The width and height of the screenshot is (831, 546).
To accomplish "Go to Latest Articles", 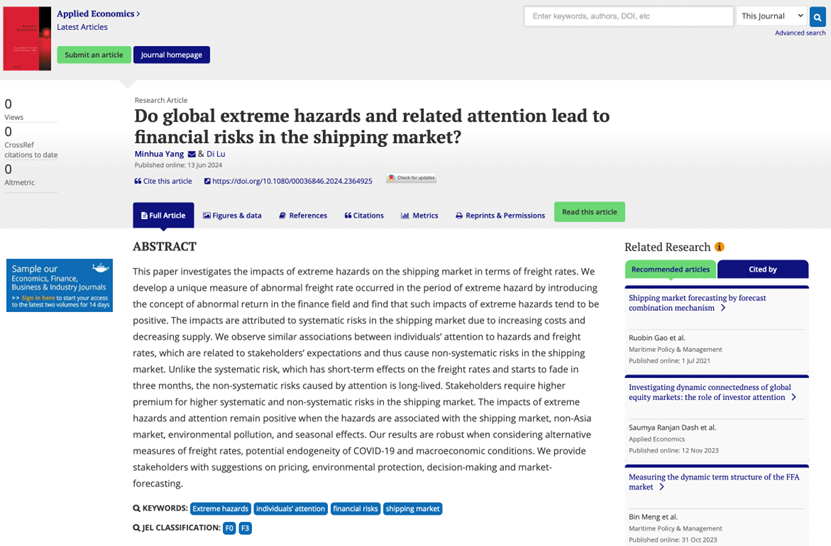I will click(x=82, y=27).
